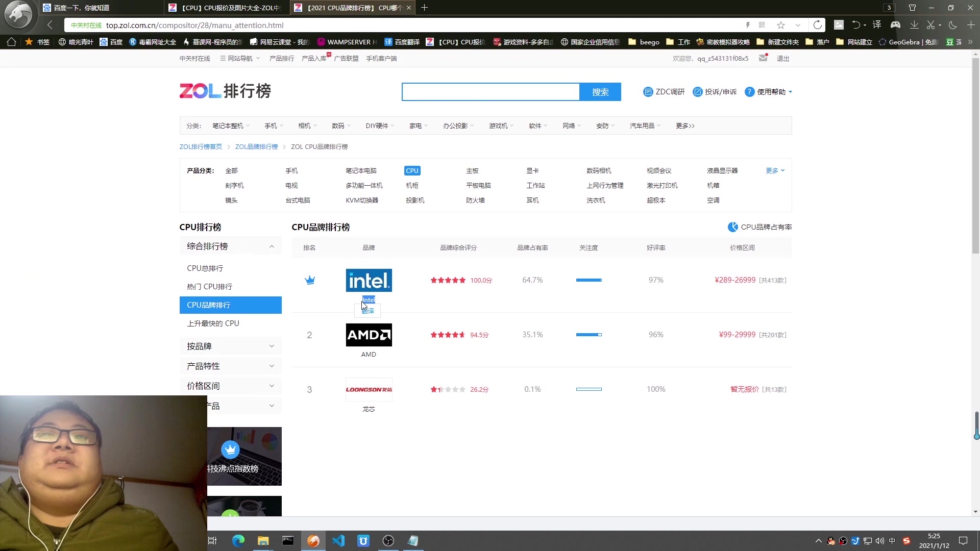Image resolution: width=980 pixels, height=551 pixels.
Task: Open the QR code icon in address bar
Action: point(762,25)
